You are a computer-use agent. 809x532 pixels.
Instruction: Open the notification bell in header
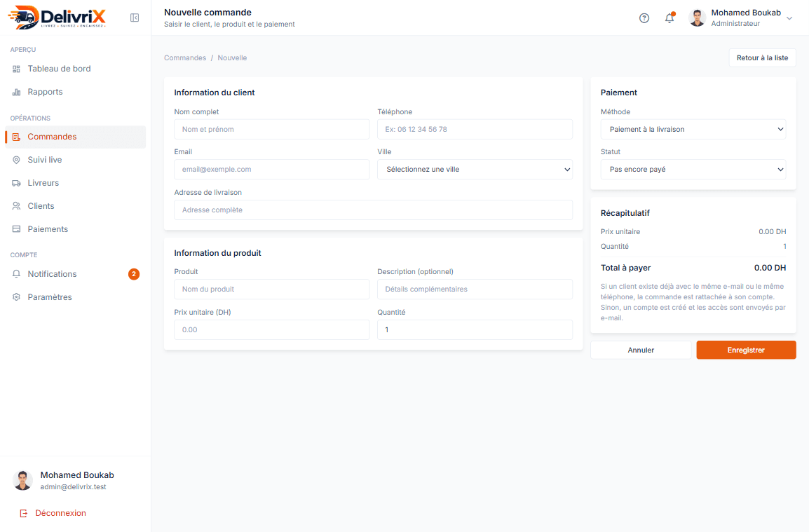pyautogui.click(x=669, y=18)
